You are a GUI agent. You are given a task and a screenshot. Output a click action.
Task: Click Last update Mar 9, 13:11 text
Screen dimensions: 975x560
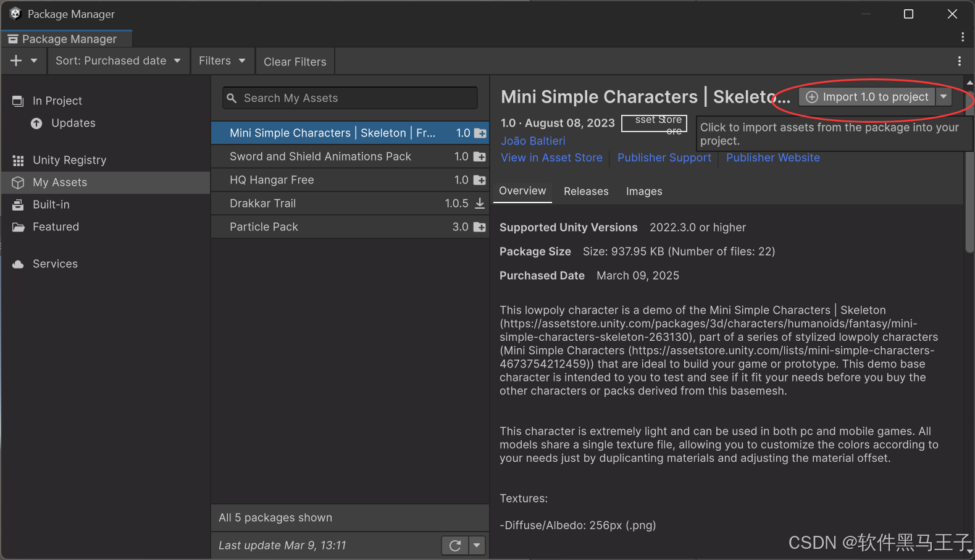[282, 545]
